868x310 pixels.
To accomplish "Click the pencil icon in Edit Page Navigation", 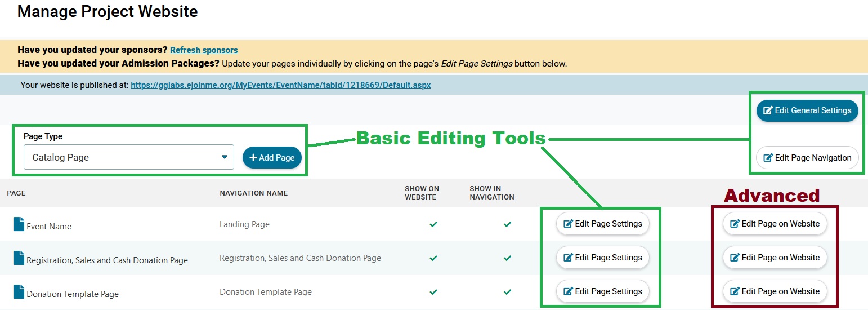I will tap(768, 158).
